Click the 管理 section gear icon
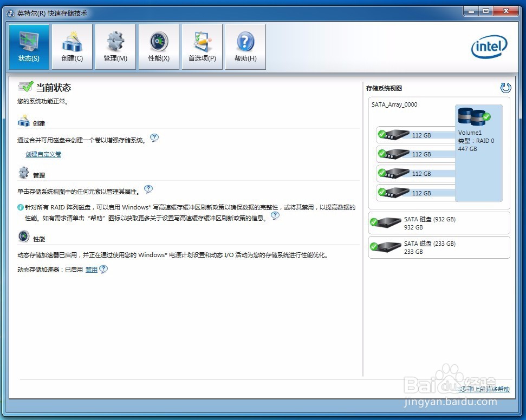526x420 pixels. click(x=23, y=173)
